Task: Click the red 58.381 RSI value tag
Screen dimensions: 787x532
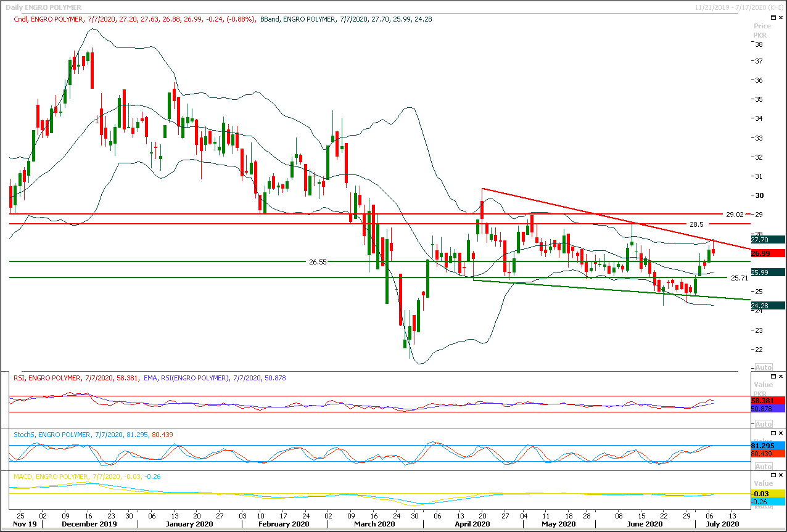Action: 767,401
